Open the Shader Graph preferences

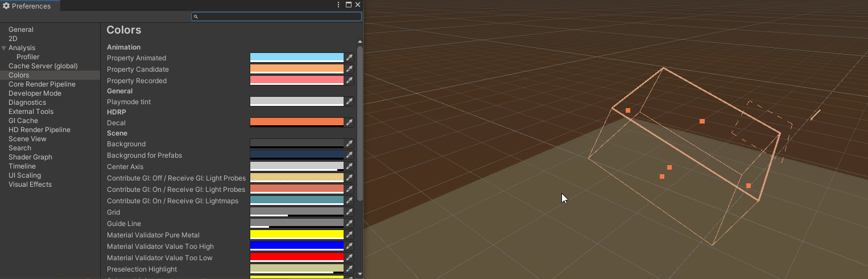[x=30, y=157]
